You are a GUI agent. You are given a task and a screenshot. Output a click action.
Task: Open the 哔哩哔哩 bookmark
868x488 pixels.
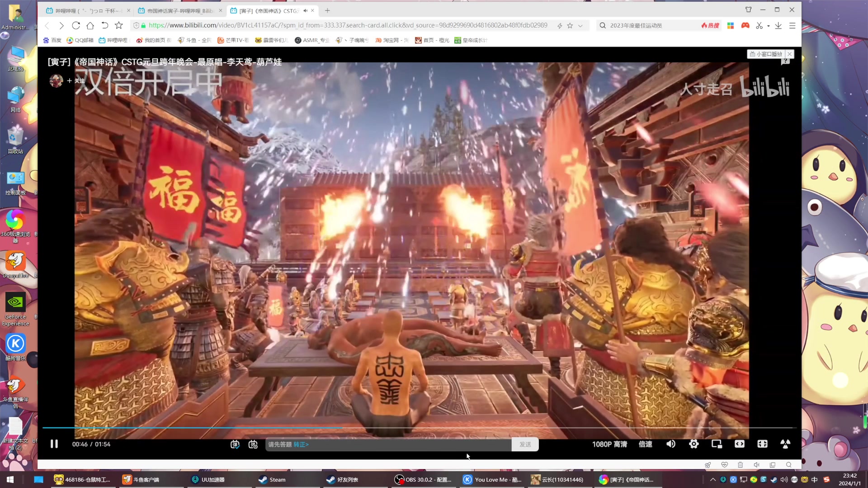point(113,40)
